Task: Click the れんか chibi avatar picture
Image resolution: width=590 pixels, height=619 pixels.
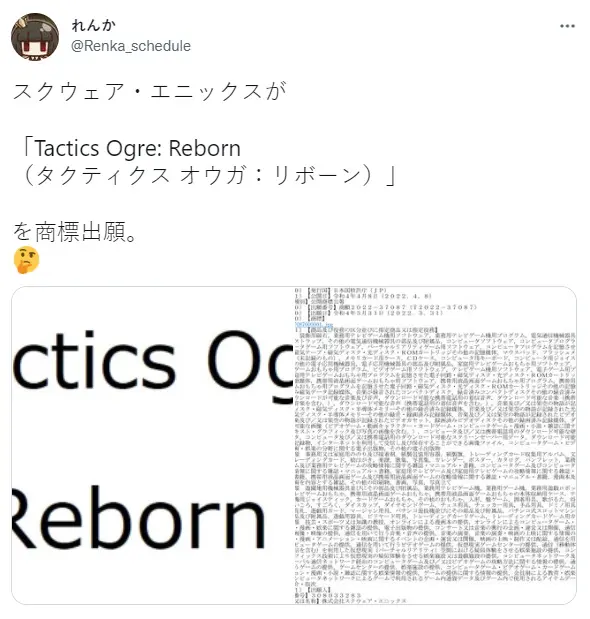Action: click(x=35, y=37)
